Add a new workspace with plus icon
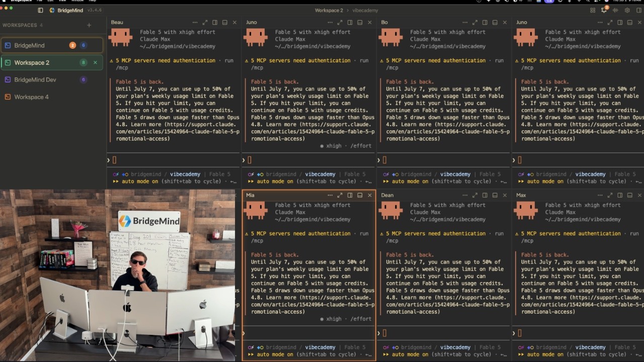The height and width of the screenshot is (362, 644). [x=89, y=25]
